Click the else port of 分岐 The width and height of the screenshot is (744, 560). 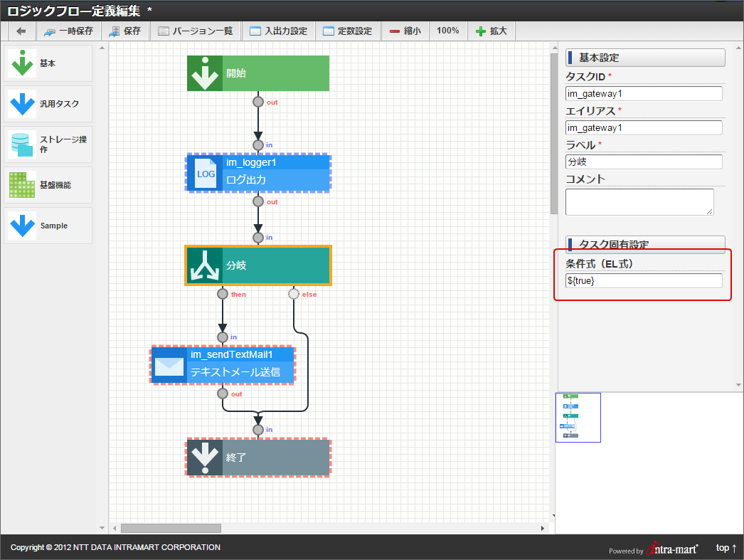click(x=294, y=295)
